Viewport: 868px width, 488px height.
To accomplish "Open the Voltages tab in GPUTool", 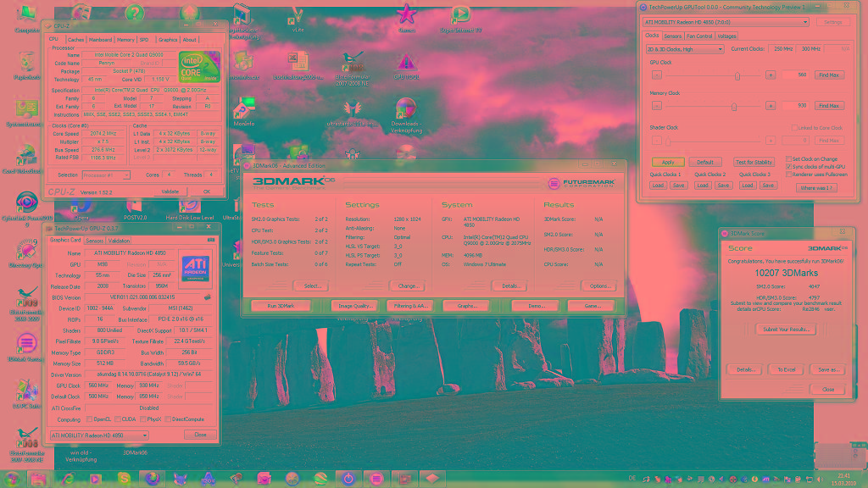I will click(x=726, y=36).
